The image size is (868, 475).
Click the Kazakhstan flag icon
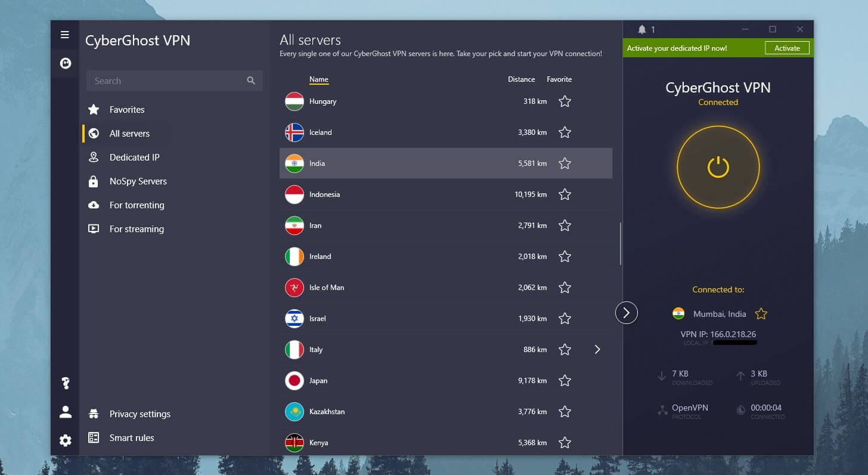pyautogui.click(x=294, y=412)
